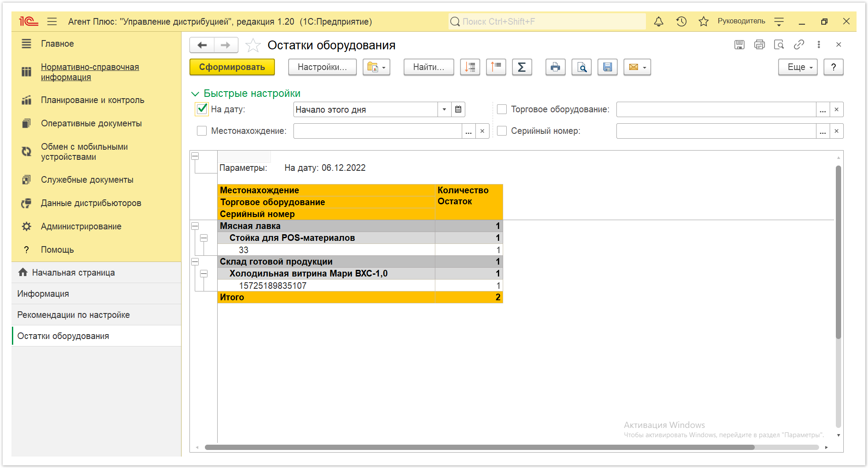
Task: Open Оперативные документы section
Action: [x=96, y=123]
